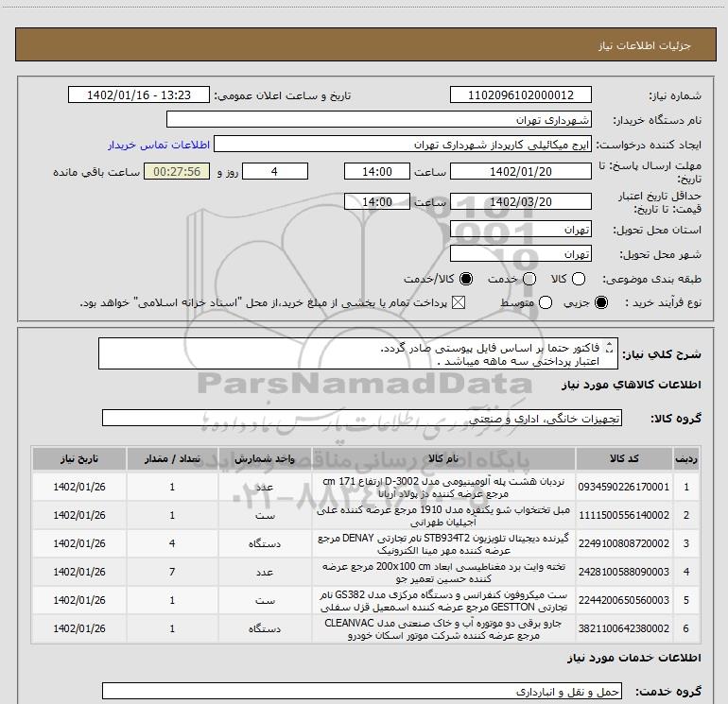Click quantity 7 in the whiteboard row

tap(172, 572)
